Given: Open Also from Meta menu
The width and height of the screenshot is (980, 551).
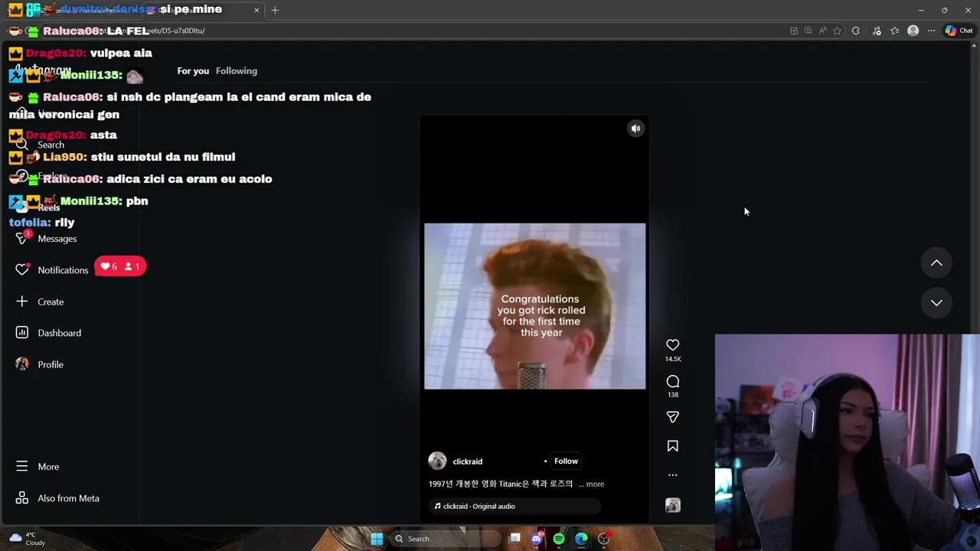Looking at the screenshot, I should [x=68, y=498].
